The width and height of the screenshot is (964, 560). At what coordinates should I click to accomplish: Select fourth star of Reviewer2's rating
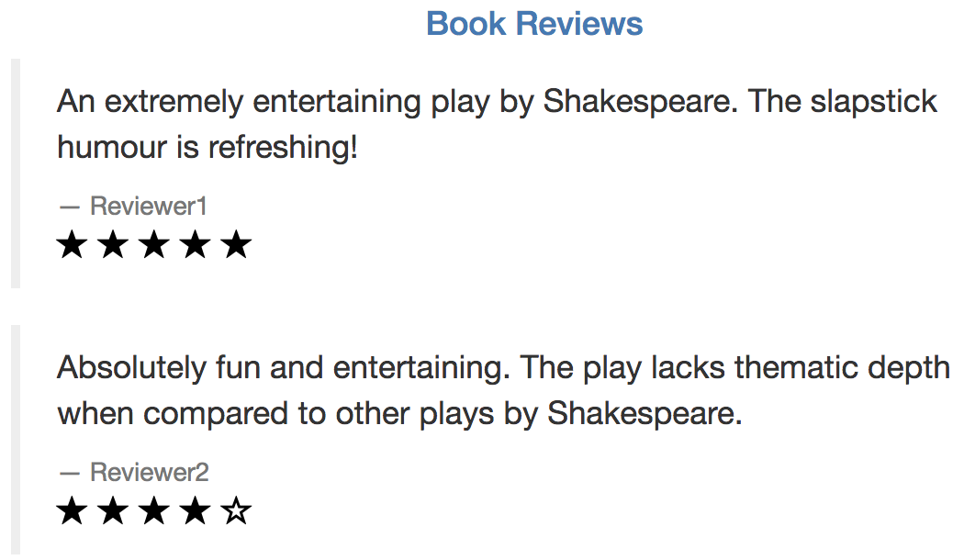pyautogui.click(x=196, y=510)
